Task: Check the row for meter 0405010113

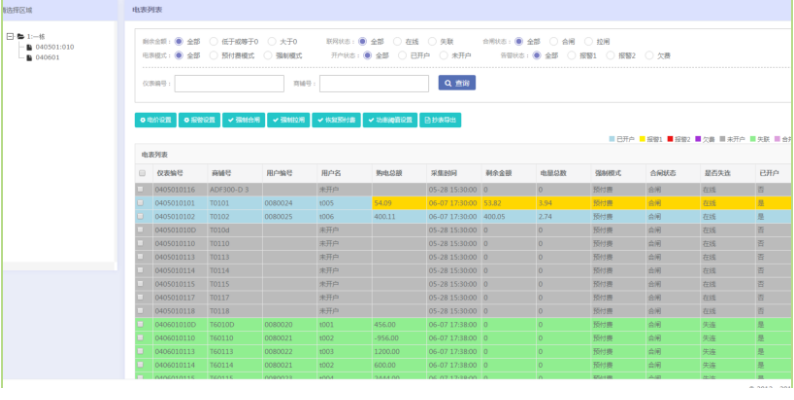Action: (141, 257)
